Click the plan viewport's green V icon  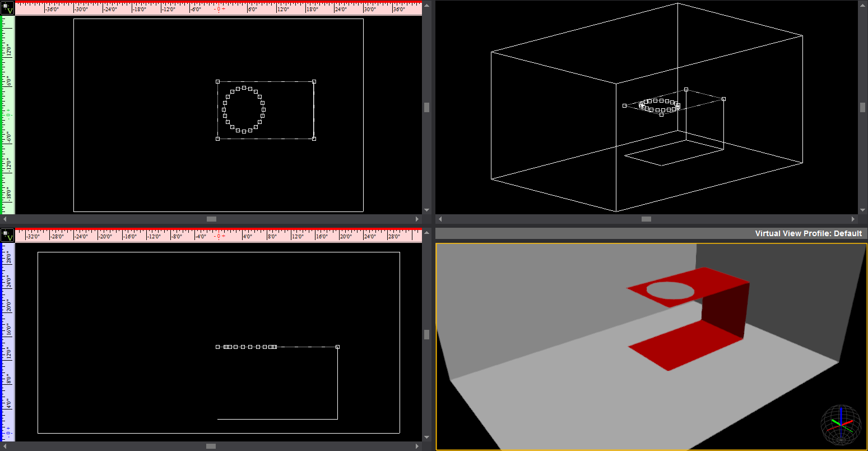8,8
